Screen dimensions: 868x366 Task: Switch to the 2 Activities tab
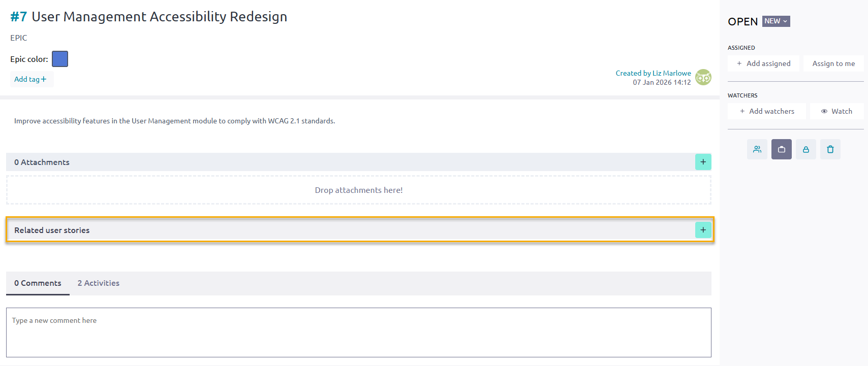(x=99, y=283)
